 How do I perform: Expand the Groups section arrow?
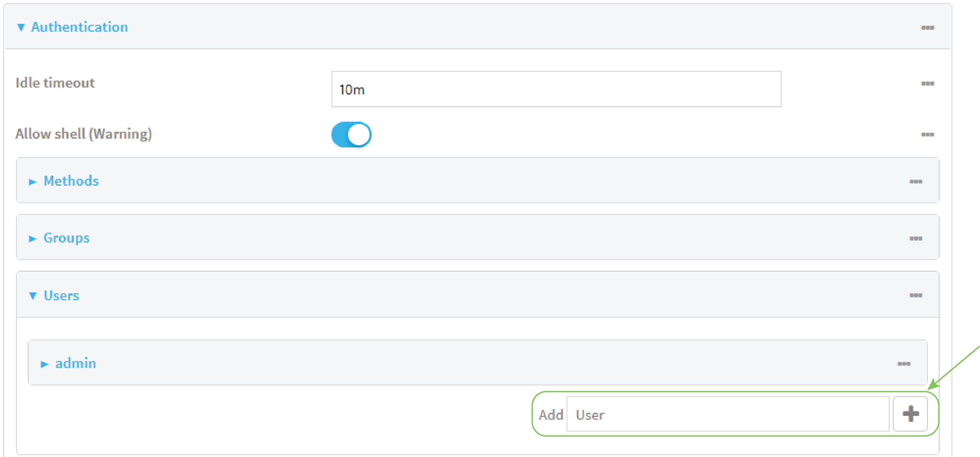click(x=33, y=239)
